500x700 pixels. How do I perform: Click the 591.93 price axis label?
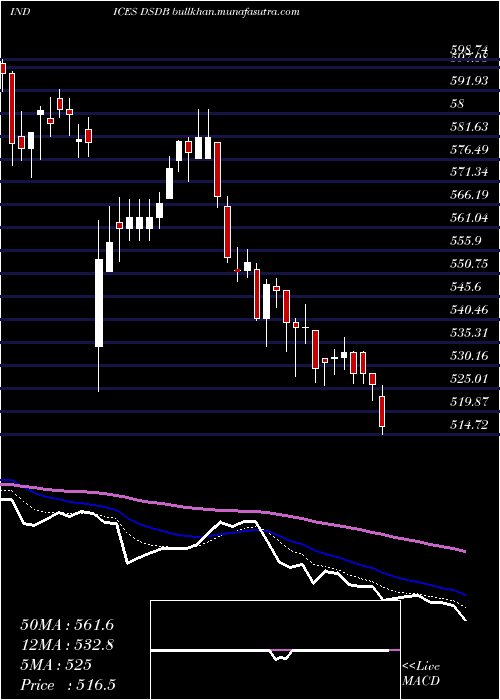(469, 81)
